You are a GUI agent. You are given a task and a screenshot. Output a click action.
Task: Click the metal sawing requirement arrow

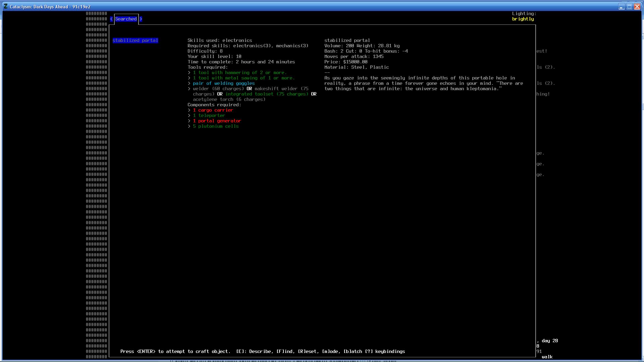click(x=189, y=78)
